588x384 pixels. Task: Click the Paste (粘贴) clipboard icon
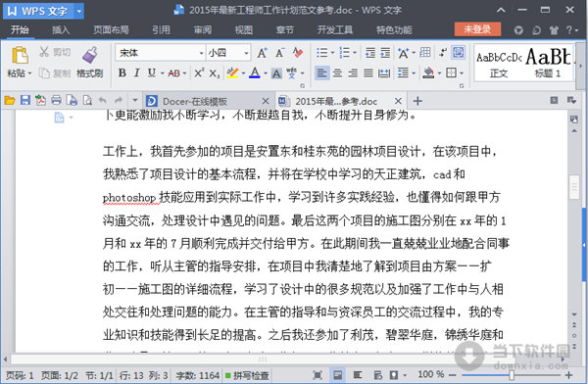tap(20, 55)
